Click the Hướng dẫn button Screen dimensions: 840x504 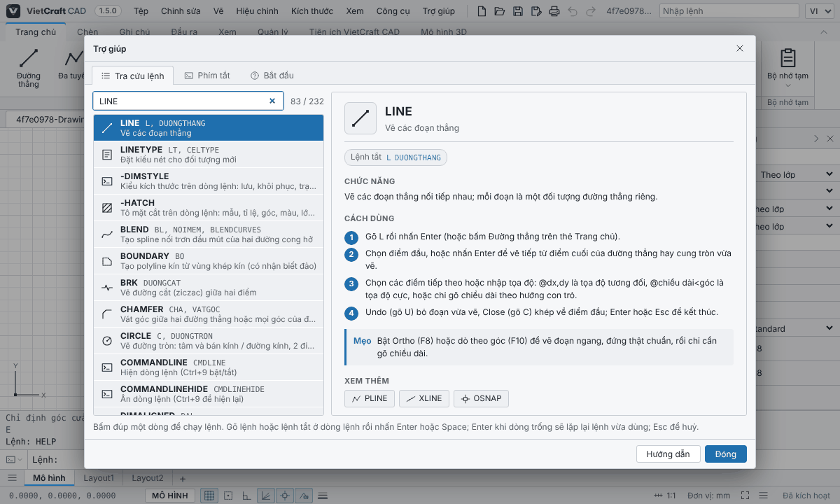pos(668,454)
